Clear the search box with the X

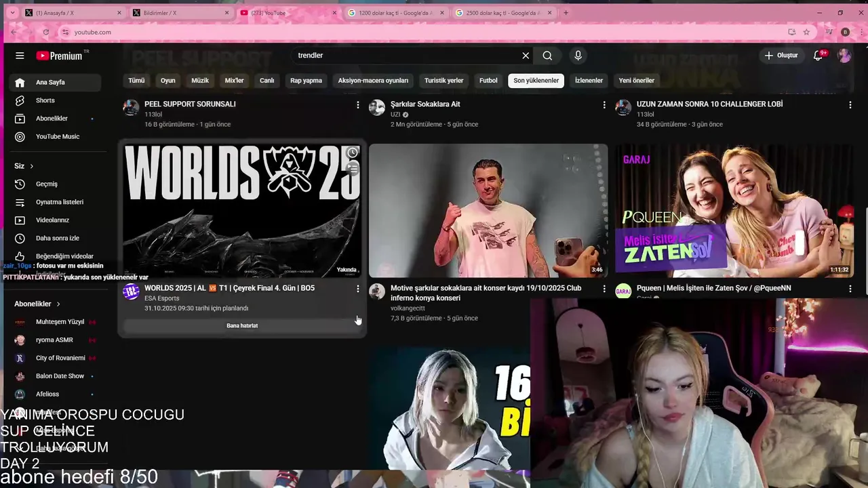click(x=526, y=56)
